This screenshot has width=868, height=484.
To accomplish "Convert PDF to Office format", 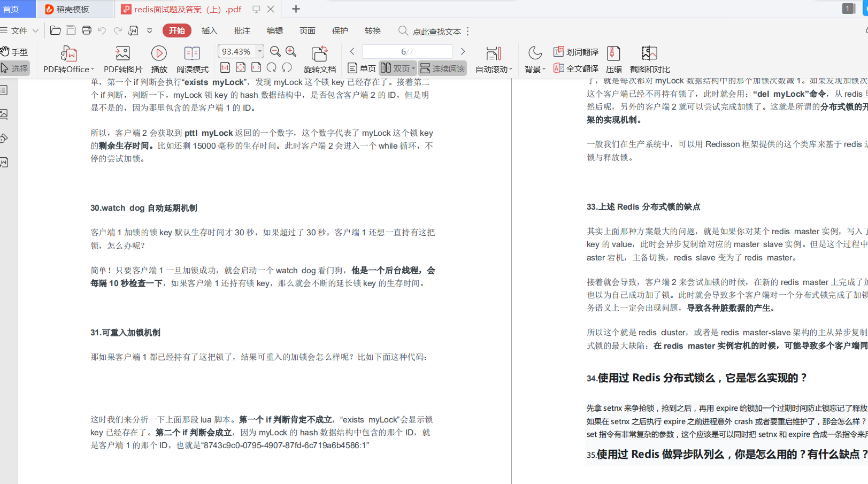I will click(68, 59).
